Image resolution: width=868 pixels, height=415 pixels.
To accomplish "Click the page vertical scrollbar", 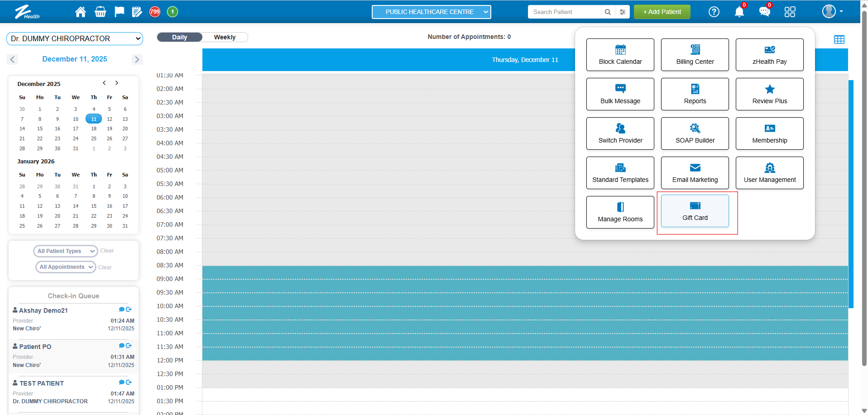I will point(864,181).
